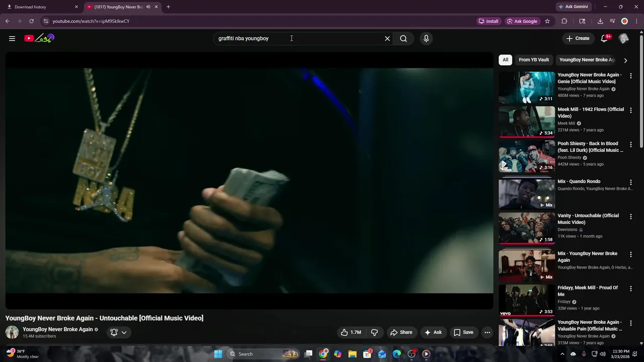Image resolution: width=644 pixels, height=362 pixels.
Task: Open YouTube notifications bell
Action: pyautogui.click(x=605, y=38)
